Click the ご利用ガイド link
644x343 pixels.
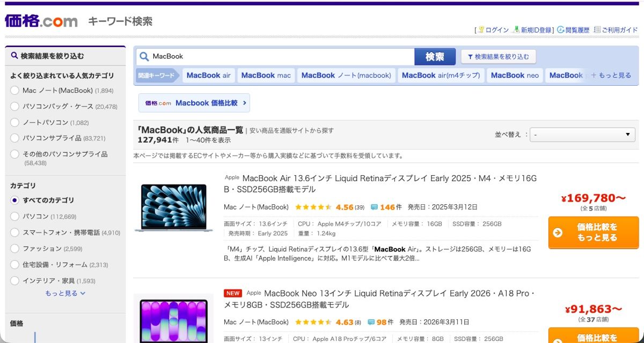[x=619, y=30]
